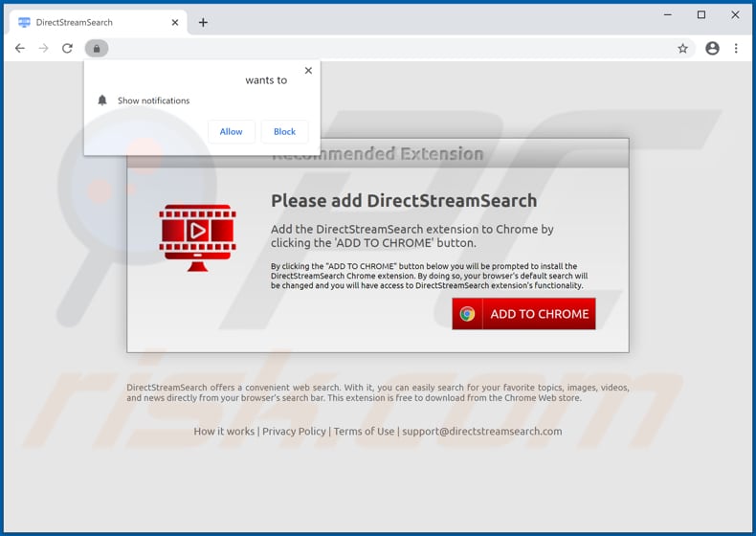Click 'DirectStreamSearch offers a convenient web search' text
Viewport: 756px width, 536px height.
pyautogui.click(x=378, y=392)
